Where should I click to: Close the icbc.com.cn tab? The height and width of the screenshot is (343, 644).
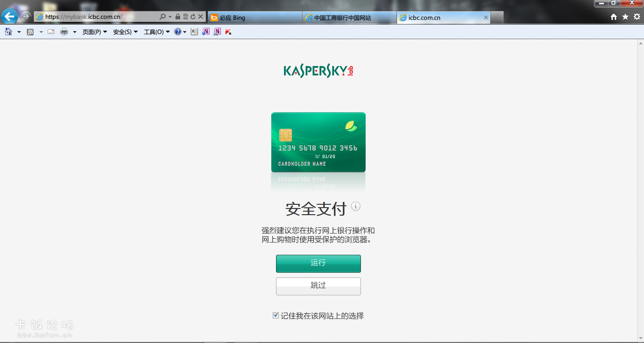tap(486, 17)
